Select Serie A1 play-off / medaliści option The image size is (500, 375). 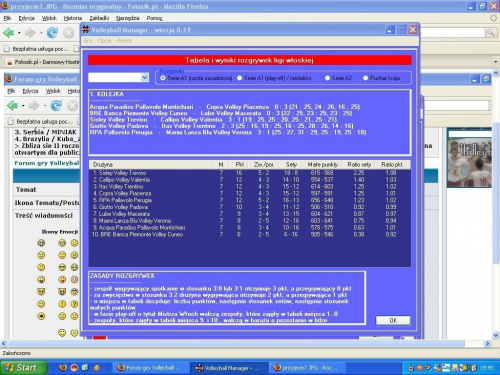pos(239,78)
